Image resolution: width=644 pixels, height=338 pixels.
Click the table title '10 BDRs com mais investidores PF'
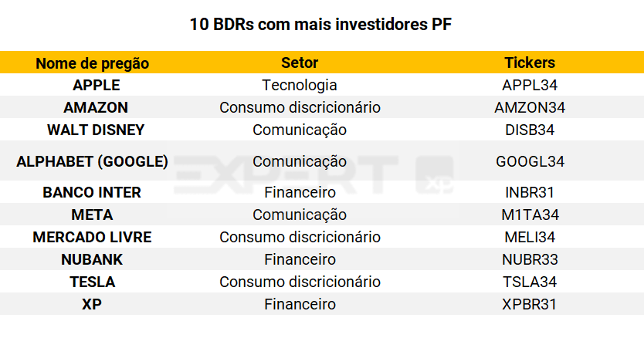click(321, 25)
